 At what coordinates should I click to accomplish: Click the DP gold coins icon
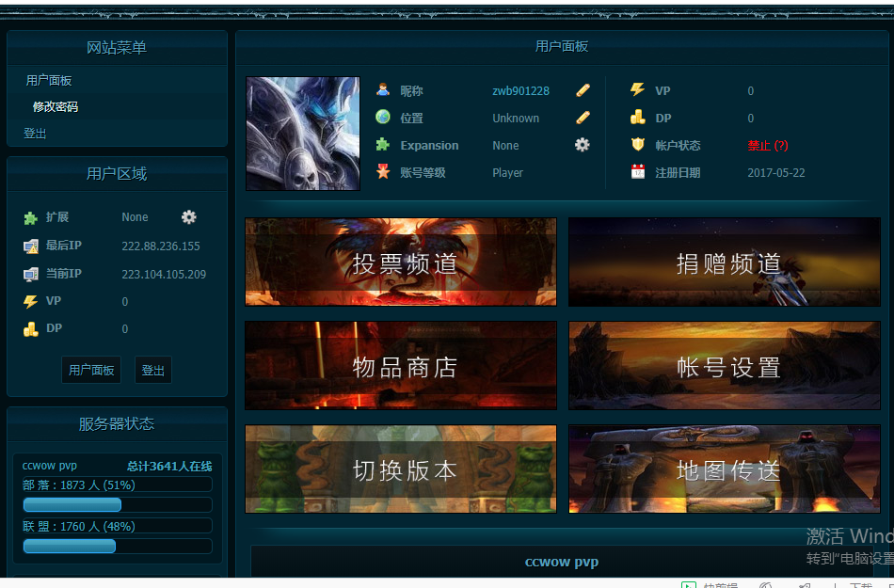coord(639,118)
